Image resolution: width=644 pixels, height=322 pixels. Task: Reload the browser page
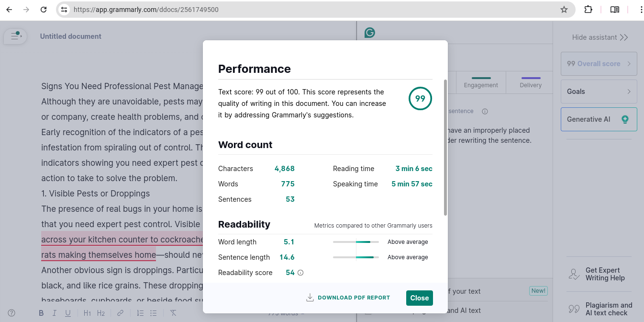click(x=44, y=10)
